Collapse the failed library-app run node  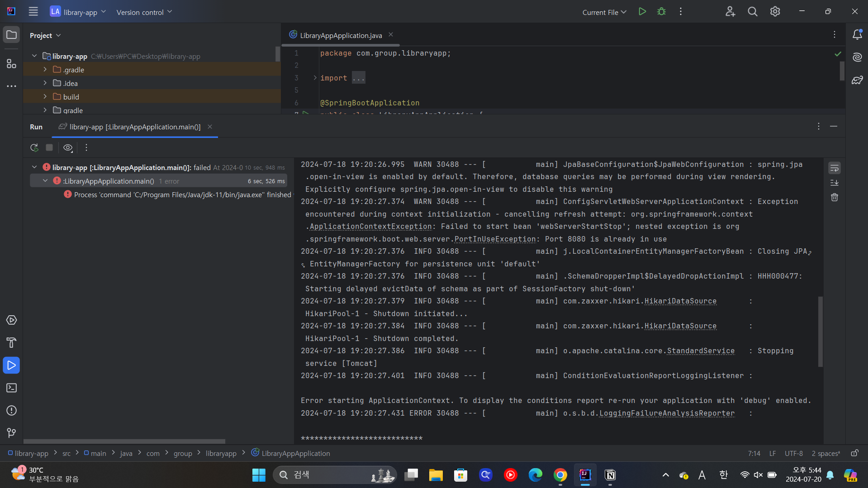click(x=34, y=167)
